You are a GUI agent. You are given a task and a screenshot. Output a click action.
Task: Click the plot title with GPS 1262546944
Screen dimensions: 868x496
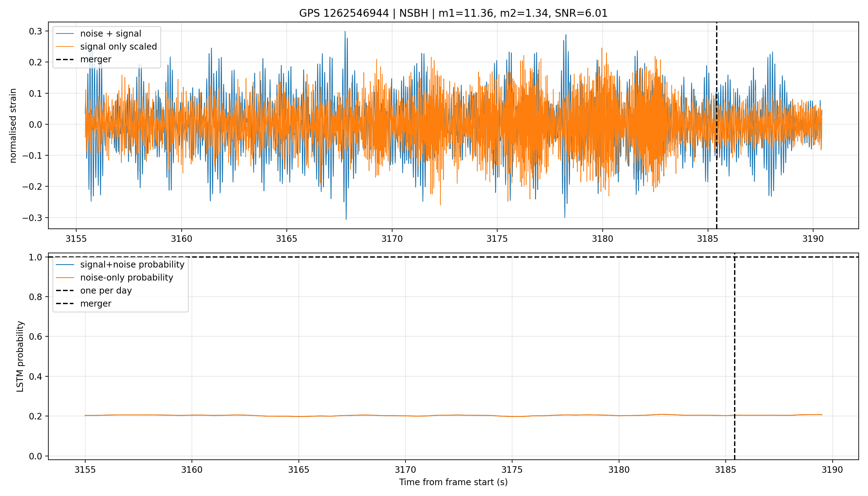click(x=453, y=13)
